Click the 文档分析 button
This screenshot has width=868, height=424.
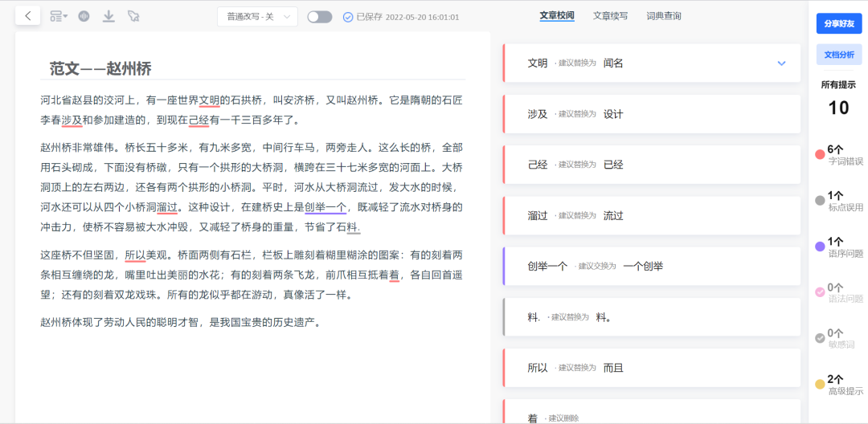click(x=838, y=55)
